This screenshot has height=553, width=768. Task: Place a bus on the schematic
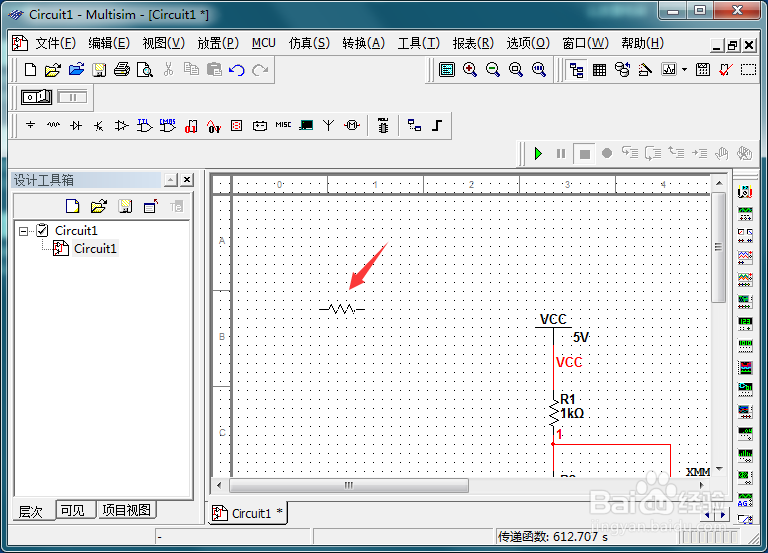(x=437, y=125)
